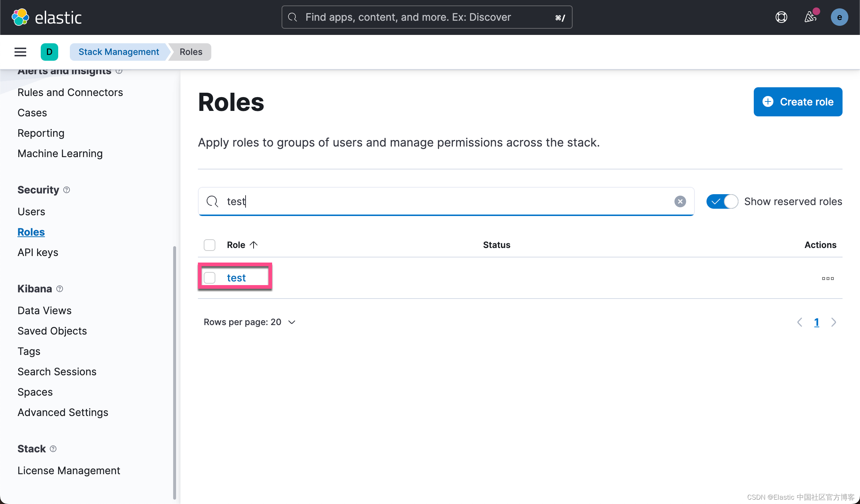Screen dimensions: 860x504
Task: Open API keys sidebar item
Action: coord(38,252)
